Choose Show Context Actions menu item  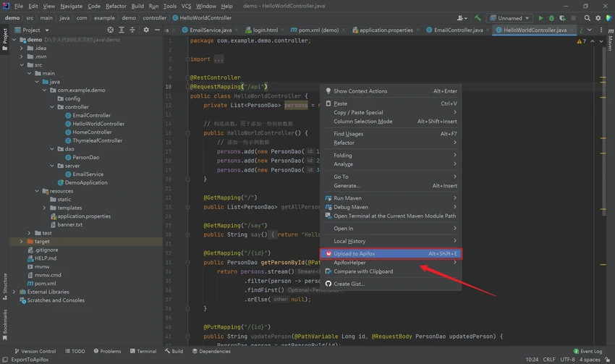pos(391,91)
